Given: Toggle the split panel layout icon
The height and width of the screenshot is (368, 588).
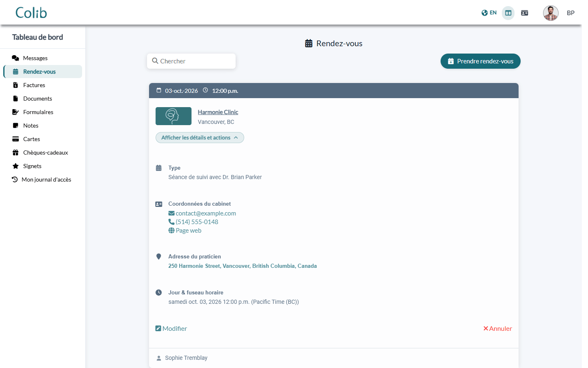Looking at the screenshot, I should [x=508, y=13].
